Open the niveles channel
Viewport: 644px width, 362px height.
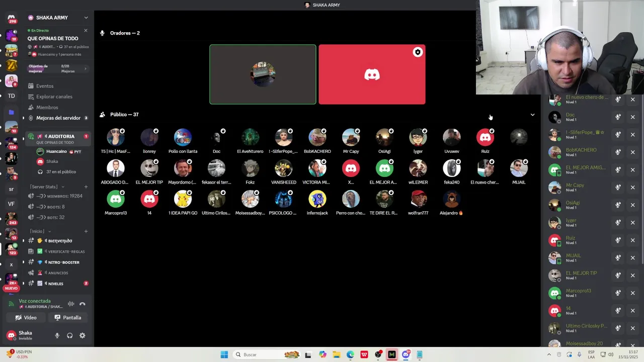58,284
